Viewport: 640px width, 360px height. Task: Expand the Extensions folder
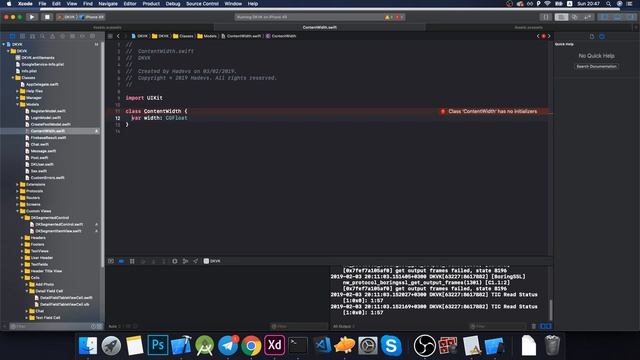coord(18,184)
